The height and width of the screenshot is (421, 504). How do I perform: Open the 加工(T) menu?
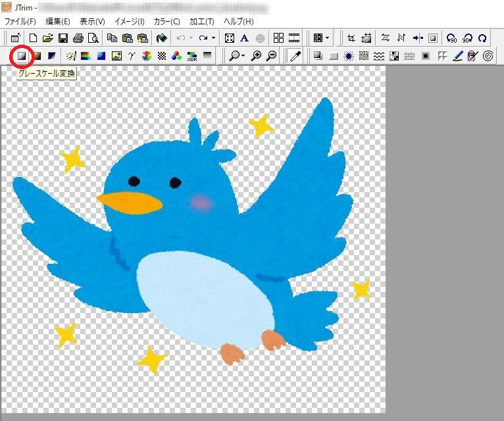coord(201,22)
